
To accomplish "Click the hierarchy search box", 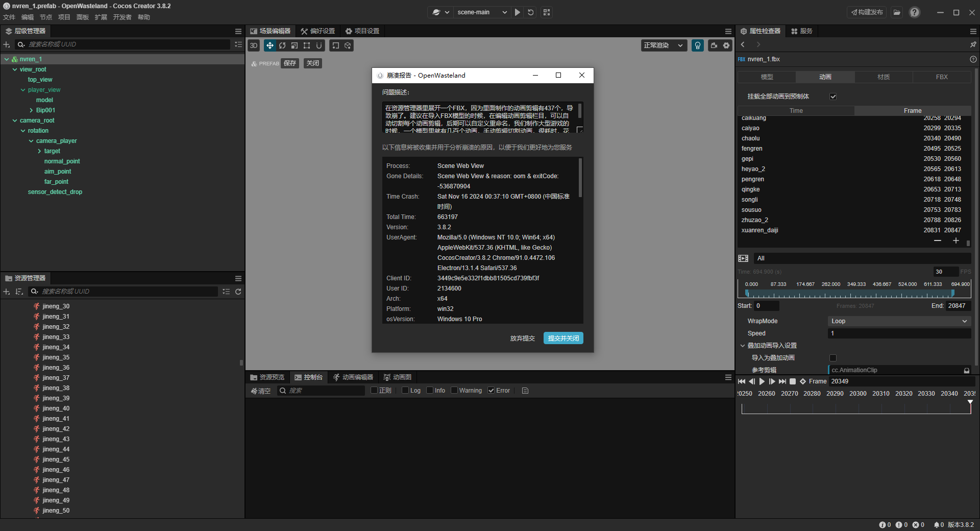I will tap(123, 44).
